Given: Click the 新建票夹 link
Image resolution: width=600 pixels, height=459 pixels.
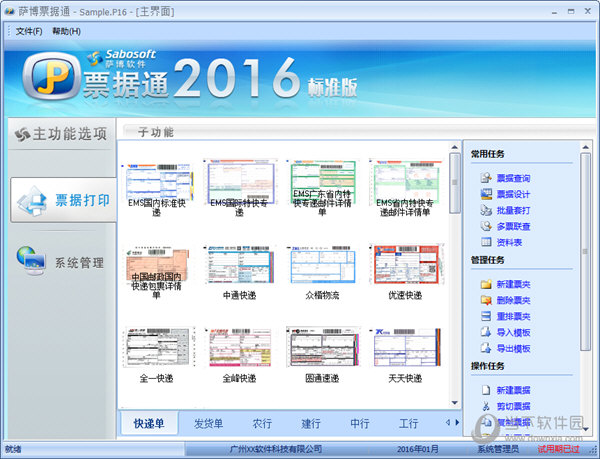Looking at the screenshot, I should (x=513, y=284).
